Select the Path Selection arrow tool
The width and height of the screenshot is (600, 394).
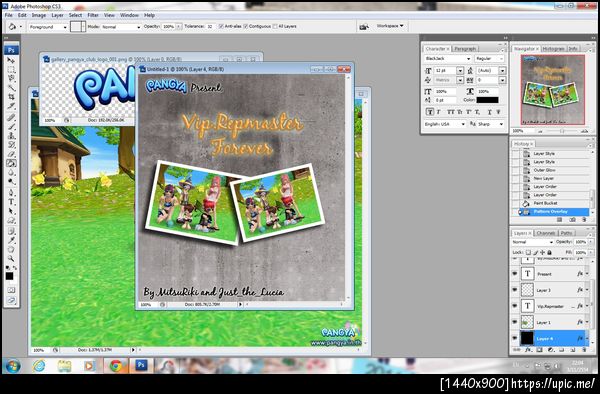click(11, 211)
